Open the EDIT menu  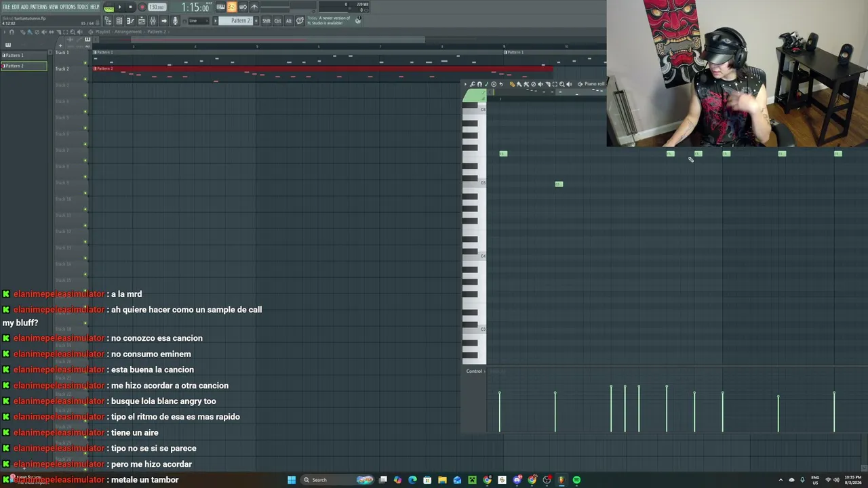point(15,7)
